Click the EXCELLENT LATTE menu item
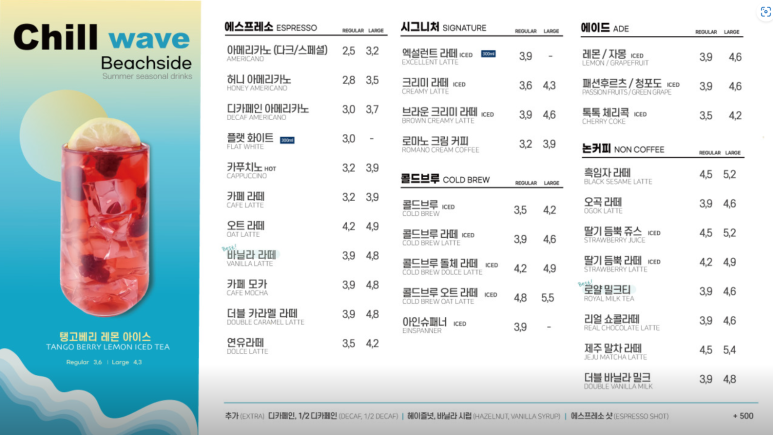 pos(437,57)
